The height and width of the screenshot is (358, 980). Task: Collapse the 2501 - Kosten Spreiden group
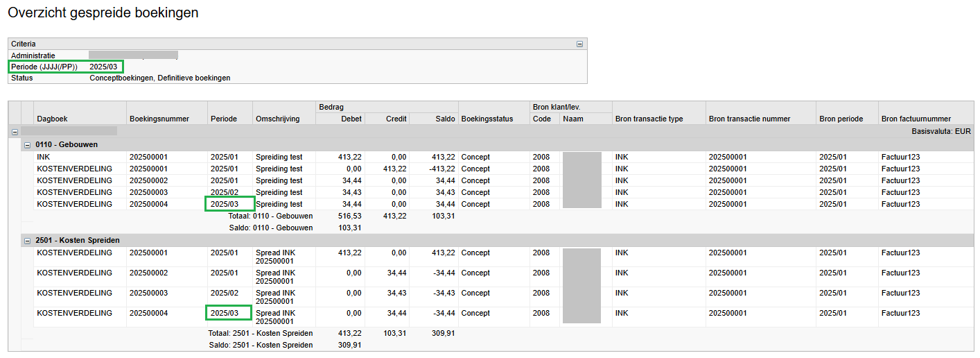point(27,241)
